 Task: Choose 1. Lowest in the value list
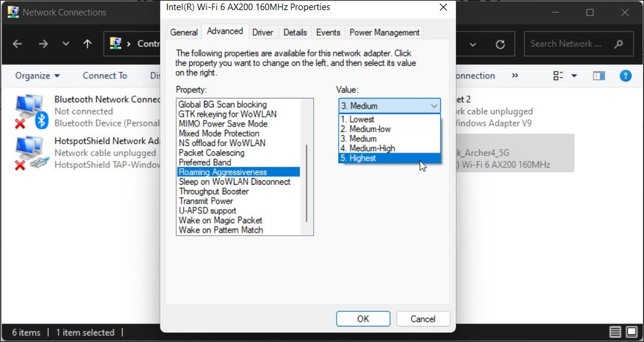(x=389, y=119)
